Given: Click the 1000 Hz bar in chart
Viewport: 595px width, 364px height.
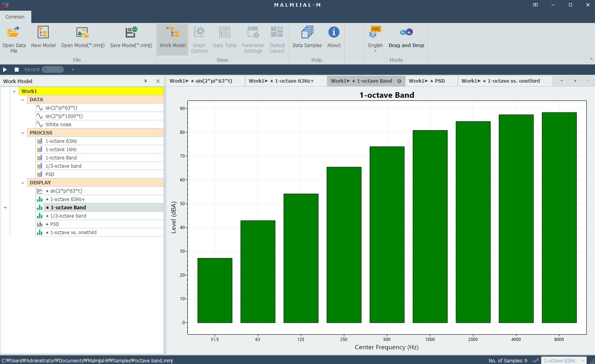Looking at the screenshot, I should pos(430,226).
